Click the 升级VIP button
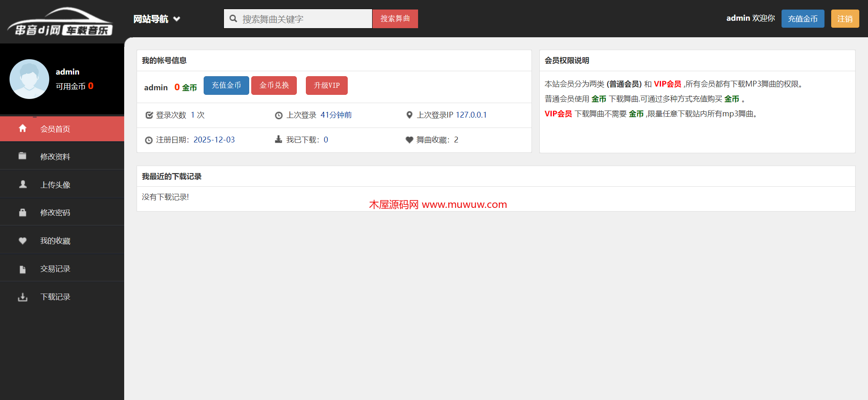This screenshot has width=868, height=400. point(326,85)
